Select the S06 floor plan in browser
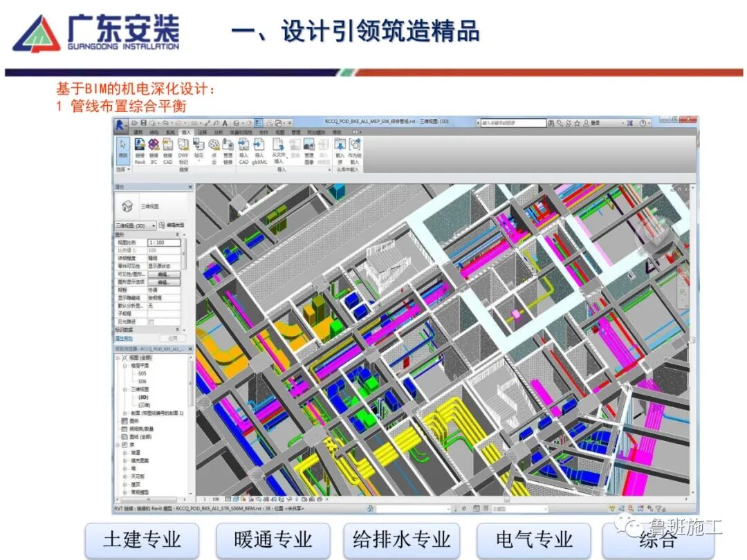This screenshot has height=560, width=747. click(x=142, y=382)
